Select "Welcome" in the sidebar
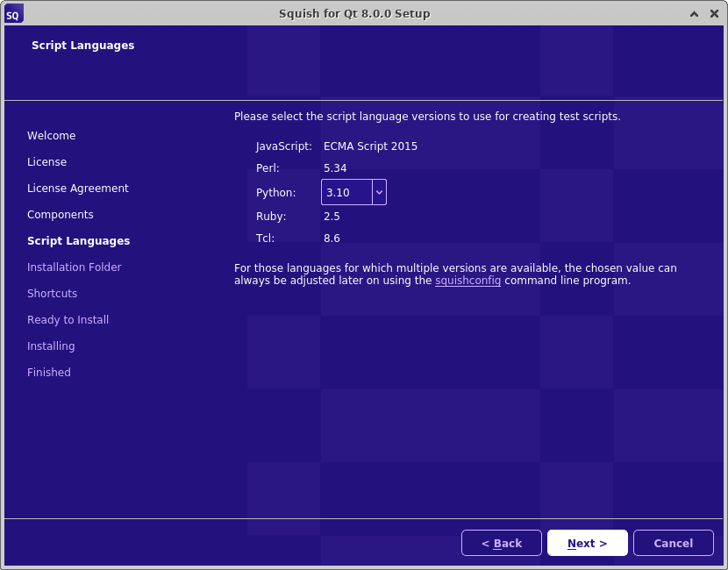Image resolution: width=728 pixels, height=570 pixels. 51,135
